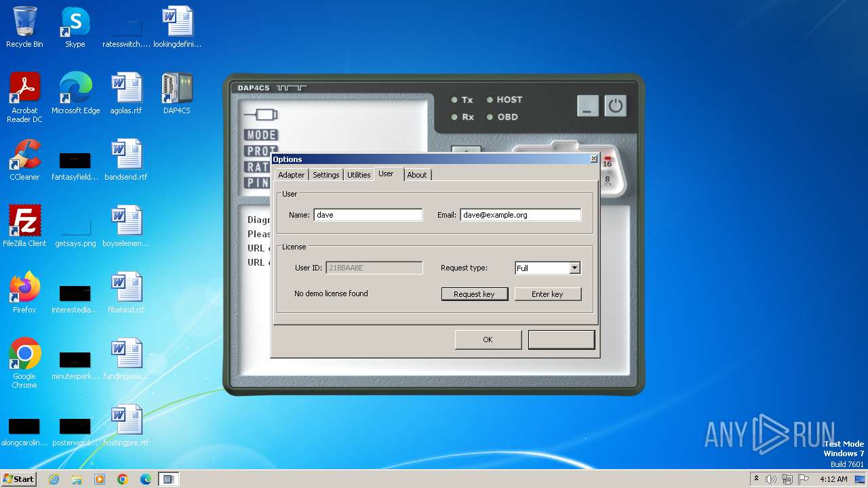Select the Google Chrome desktop icon

(x=24, y=363)
